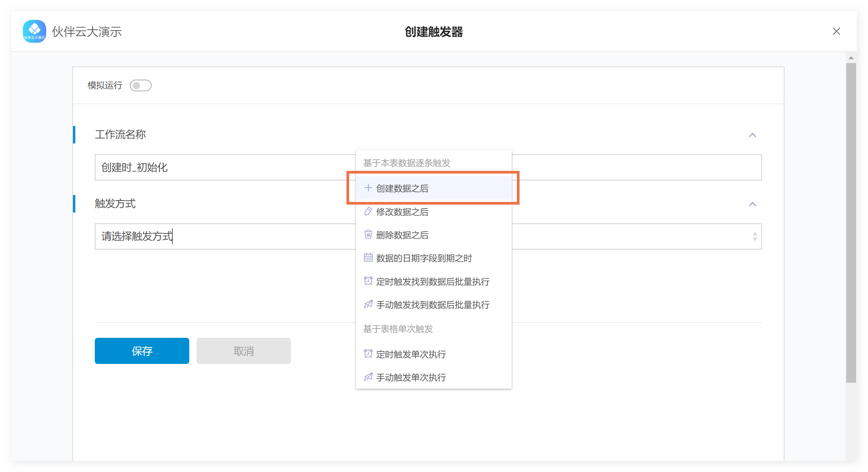This screenshot has width=868, height=472.
Task: Click the 模拟运行 label
Action: [x=105, y=86]
